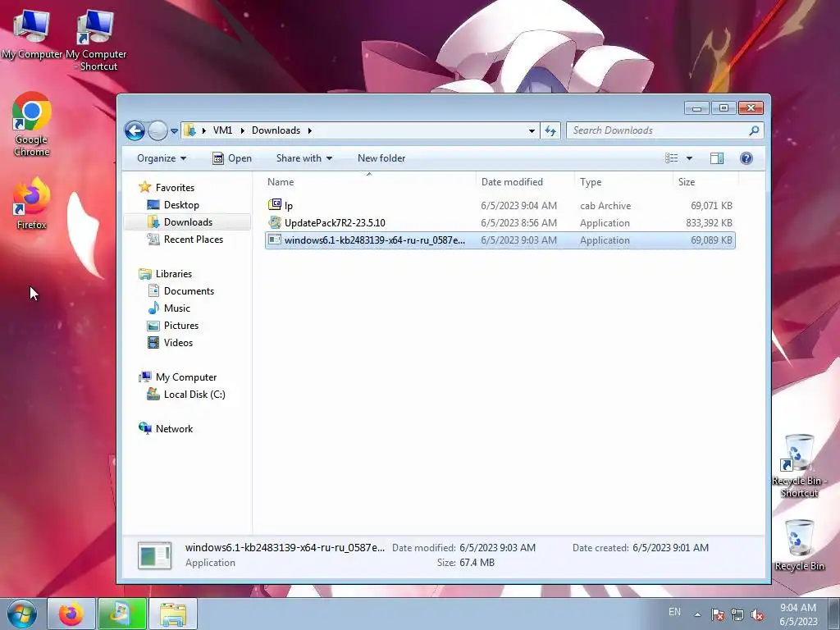Select the Google Chrome desktop icon

pos(32,125)
